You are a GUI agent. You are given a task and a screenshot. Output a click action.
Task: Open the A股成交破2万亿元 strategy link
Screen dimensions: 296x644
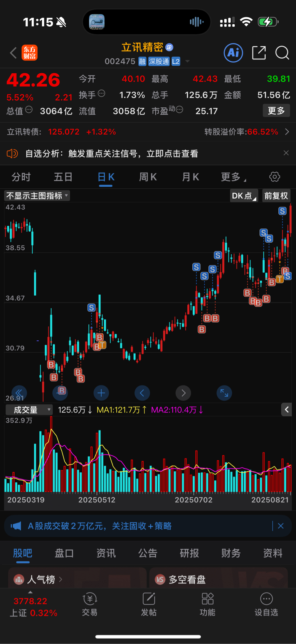[100, 526]
